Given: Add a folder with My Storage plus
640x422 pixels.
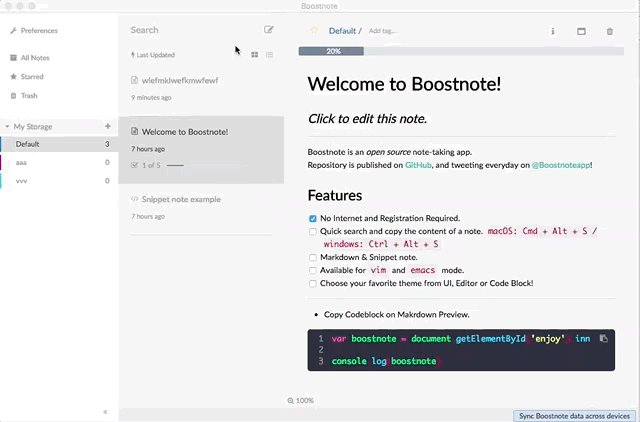Looking at the screenshot, I should coord(108,126).
